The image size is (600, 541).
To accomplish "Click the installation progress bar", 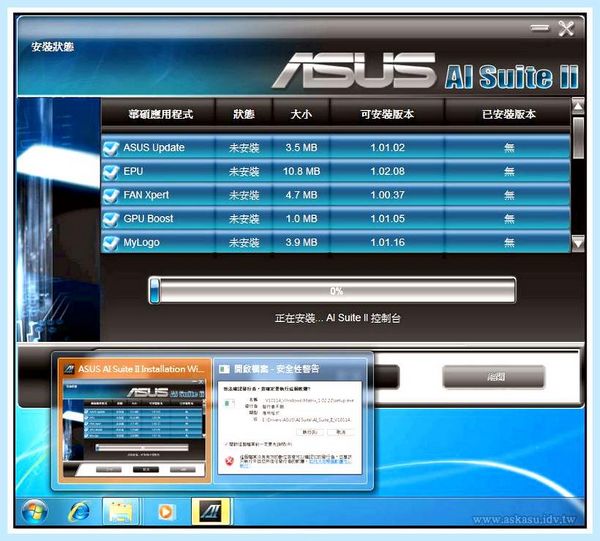I will click(332, 290).
